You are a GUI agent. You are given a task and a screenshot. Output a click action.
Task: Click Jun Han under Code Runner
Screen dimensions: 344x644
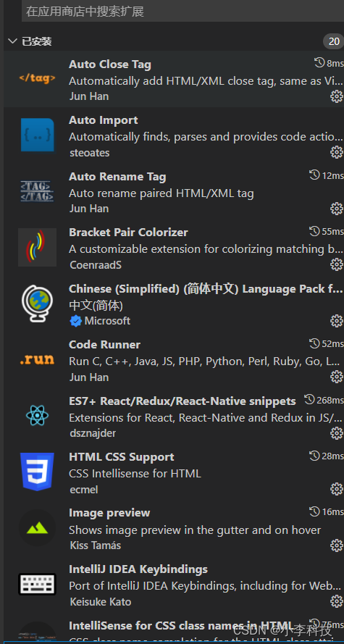(x=89, y=377)
